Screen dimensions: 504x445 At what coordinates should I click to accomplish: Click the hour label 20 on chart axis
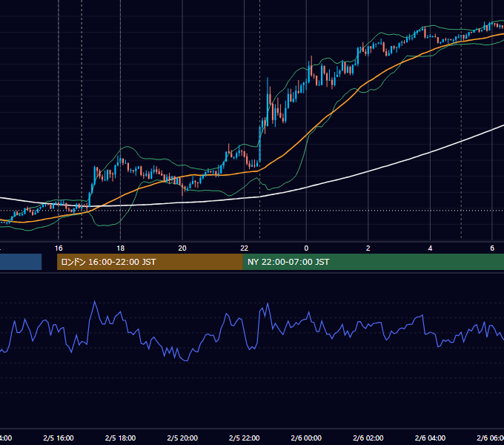pyautogui.click(x=182, y=248)
